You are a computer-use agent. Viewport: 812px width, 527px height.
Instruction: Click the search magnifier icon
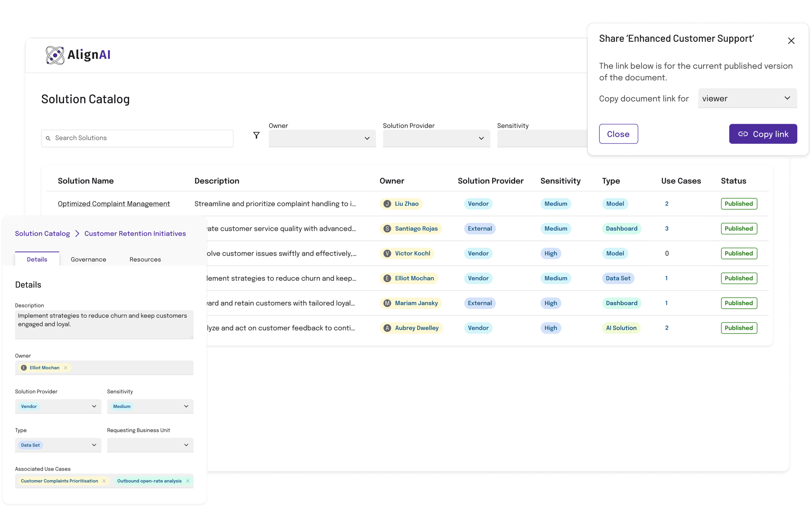tap(49, 138)
